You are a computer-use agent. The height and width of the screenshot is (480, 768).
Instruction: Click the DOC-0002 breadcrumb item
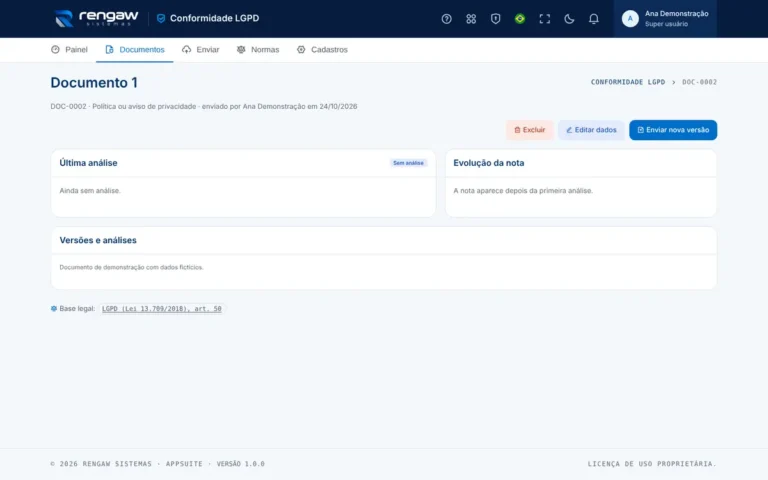coord(699,82)
